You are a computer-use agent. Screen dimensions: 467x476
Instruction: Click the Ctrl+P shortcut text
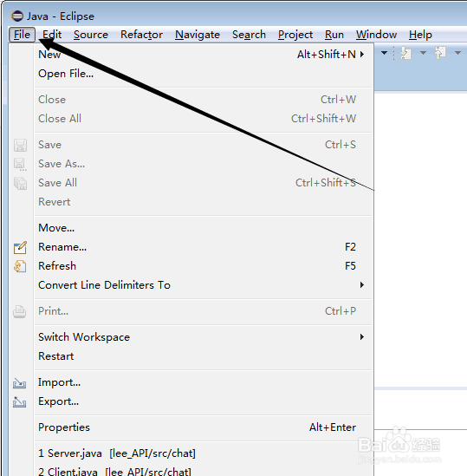(341, 311)
